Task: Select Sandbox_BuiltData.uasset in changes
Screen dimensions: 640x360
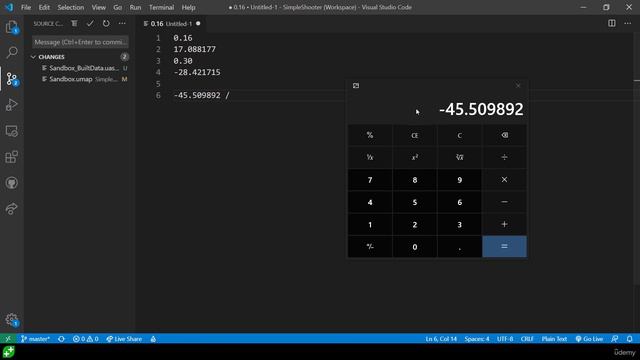Action: [84, 68]
